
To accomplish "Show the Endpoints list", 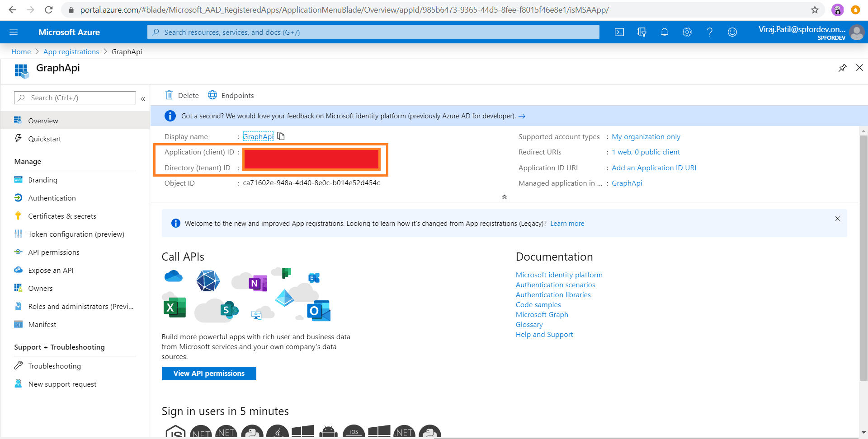I will tap(231, 95).
